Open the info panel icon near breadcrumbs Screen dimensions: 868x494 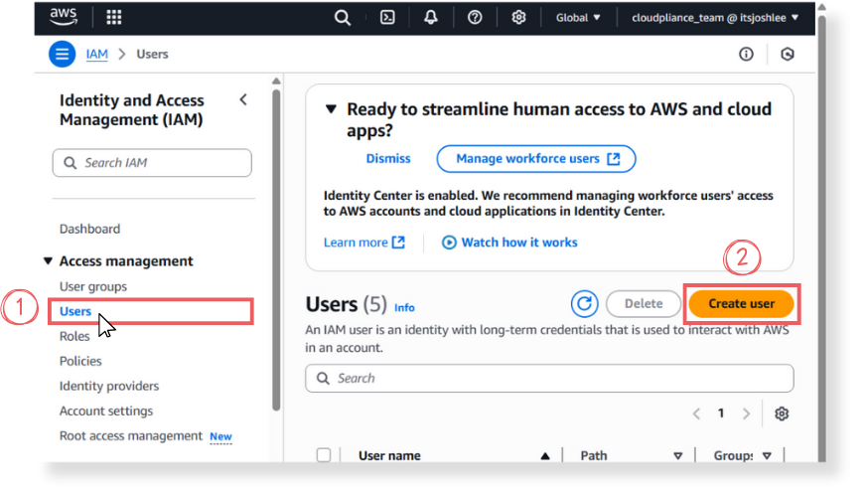(746, 54)
